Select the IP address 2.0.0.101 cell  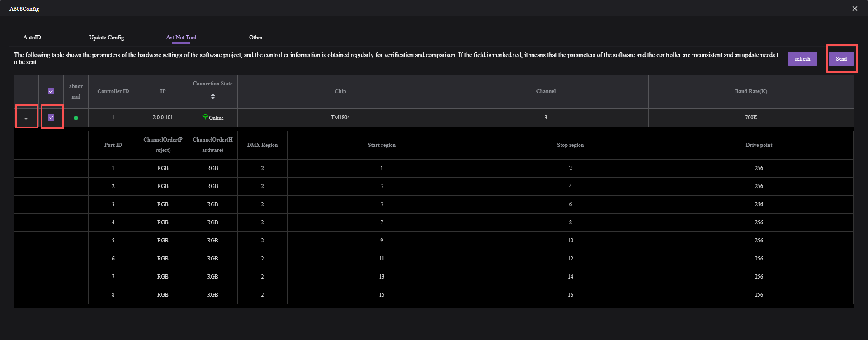pyautogui.click(x=163, y=118)
